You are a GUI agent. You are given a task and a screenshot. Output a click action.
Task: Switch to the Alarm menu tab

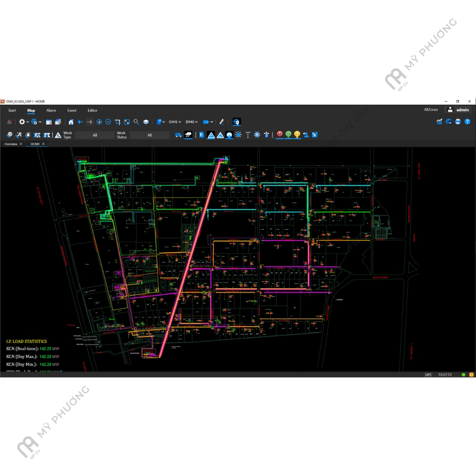[51, 110]
